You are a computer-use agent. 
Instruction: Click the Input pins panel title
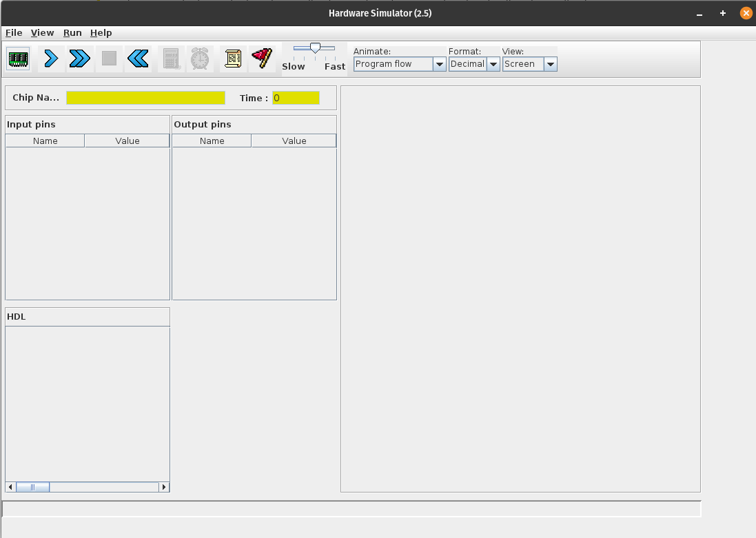coord(31,125)
